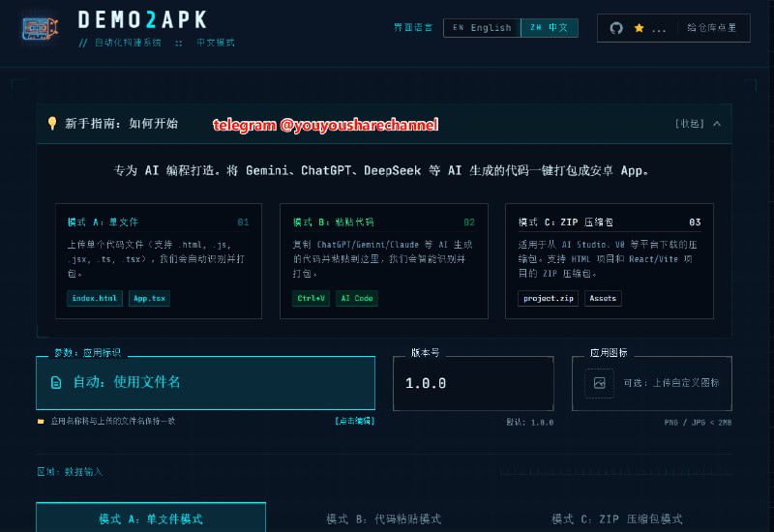
Task: Click the 版本号 field label
Action: pyautogui.click(x=425, y=352)
